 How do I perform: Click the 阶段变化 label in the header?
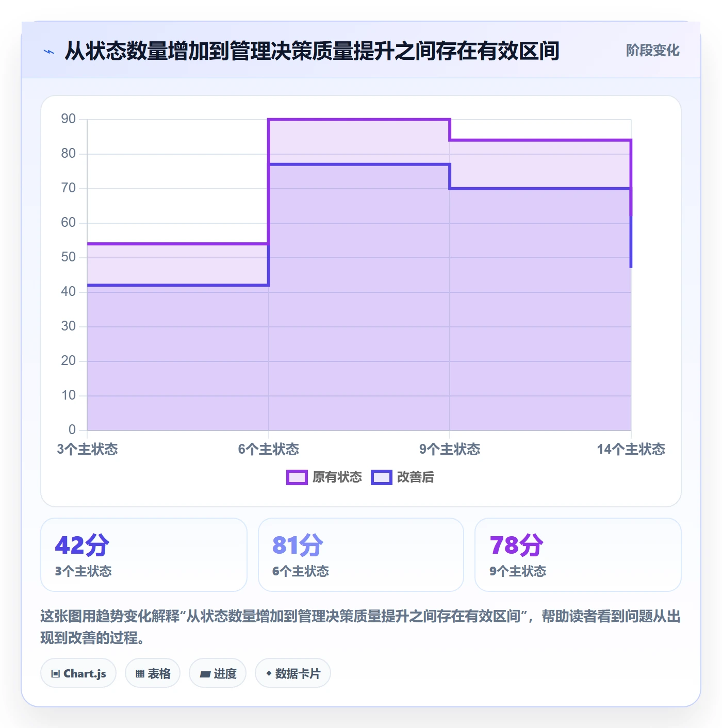click(x=652, y=51)
